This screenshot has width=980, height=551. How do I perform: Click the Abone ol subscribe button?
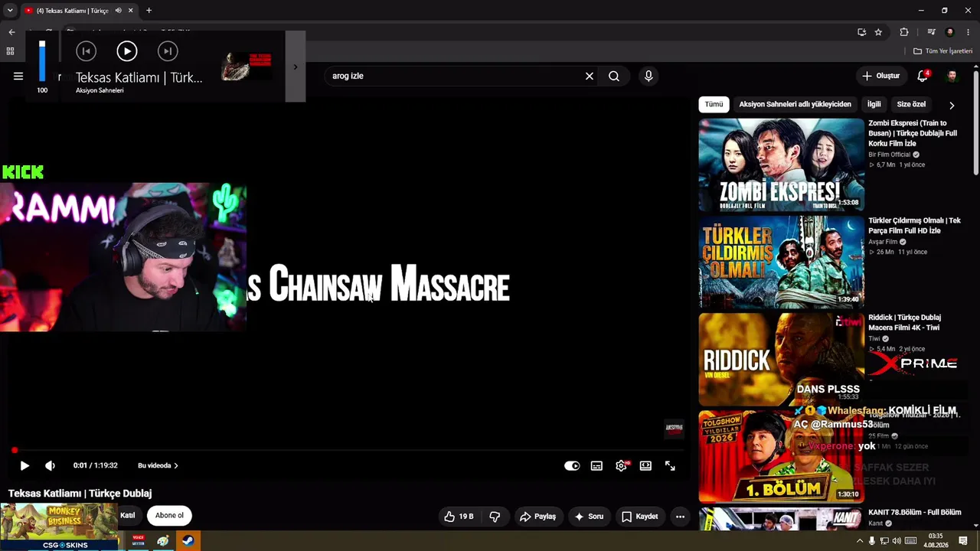click(x=169, y=515)
